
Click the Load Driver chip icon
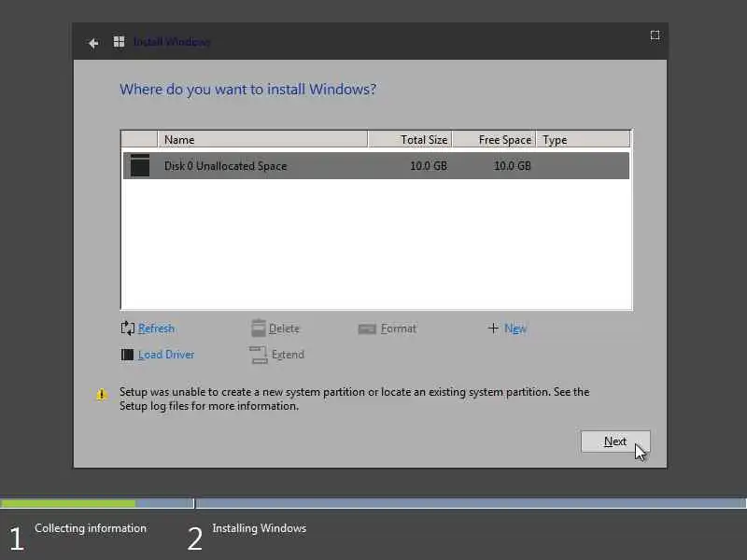(x=127, y=355)
